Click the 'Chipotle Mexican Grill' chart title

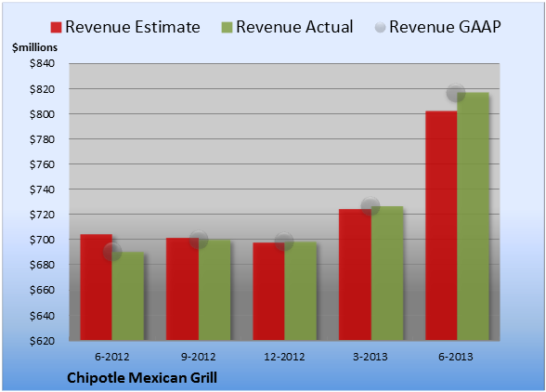142,378
